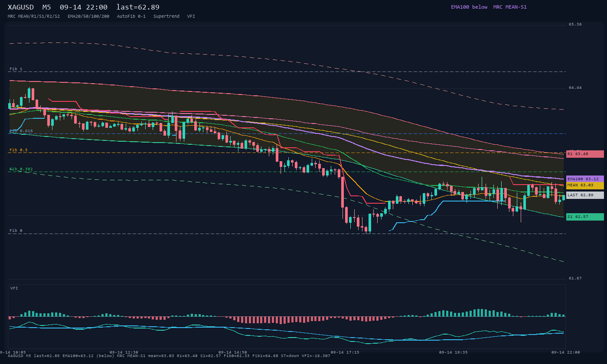Click the VFI title inside the oscillator panel
This screenshot has height=364, width=607.
(14, 288)
